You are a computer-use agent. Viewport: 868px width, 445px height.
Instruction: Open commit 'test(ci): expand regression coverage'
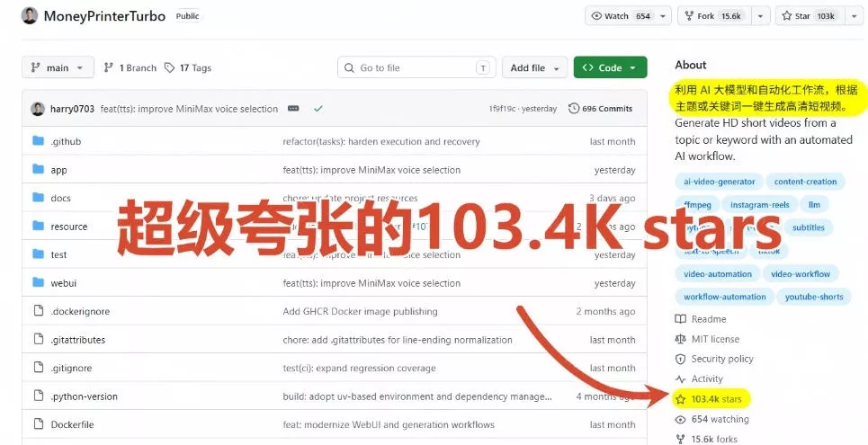point(359,368)
